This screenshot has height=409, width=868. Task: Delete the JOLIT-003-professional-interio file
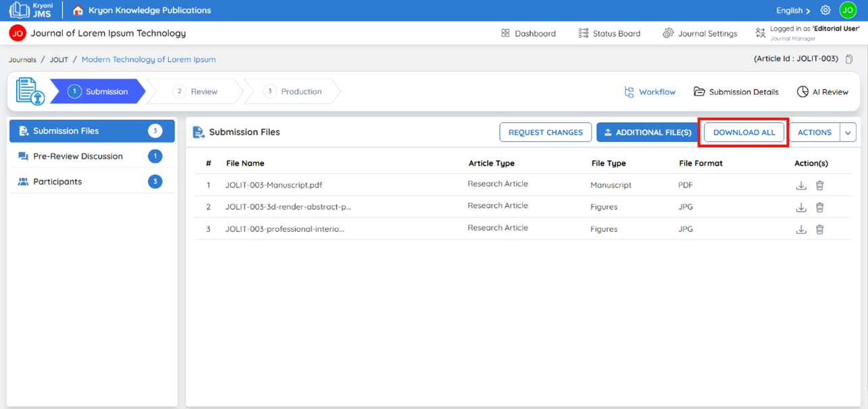819,229
